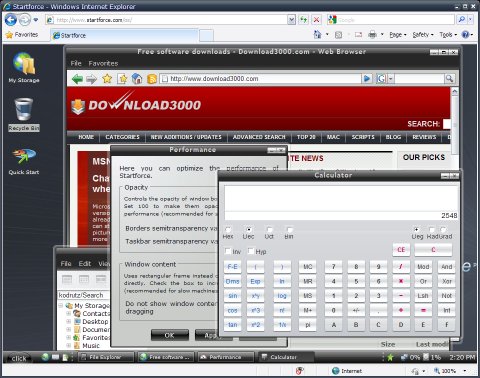Image resolution: width=480 pixels, height=378 pixels.
Task: Click the download3000 URL address field
Action: click(x=260, y=79)
